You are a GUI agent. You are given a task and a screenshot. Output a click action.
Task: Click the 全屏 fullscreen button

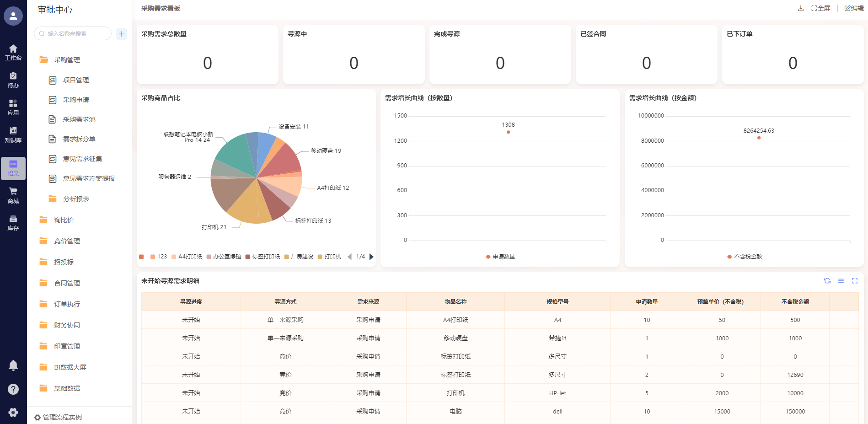pyautogui.click(x=821, y=8)
